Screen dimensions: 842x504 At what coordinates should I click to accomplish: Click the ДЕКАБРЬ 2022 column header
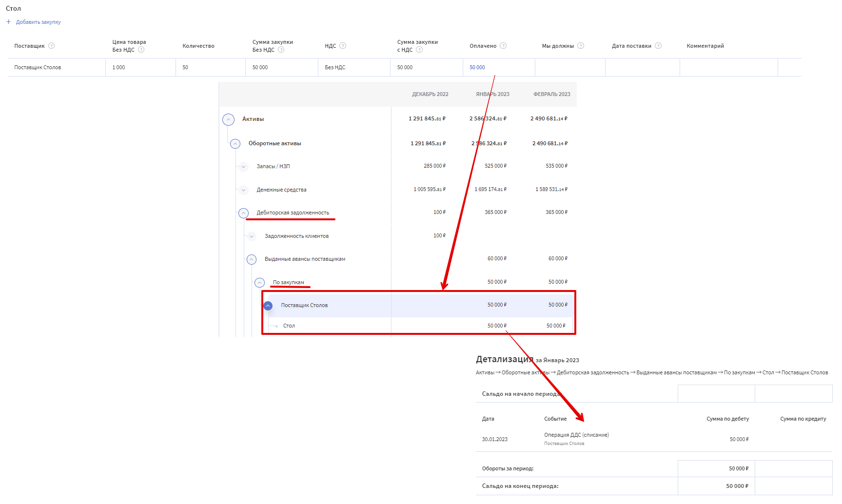point(430,95)
